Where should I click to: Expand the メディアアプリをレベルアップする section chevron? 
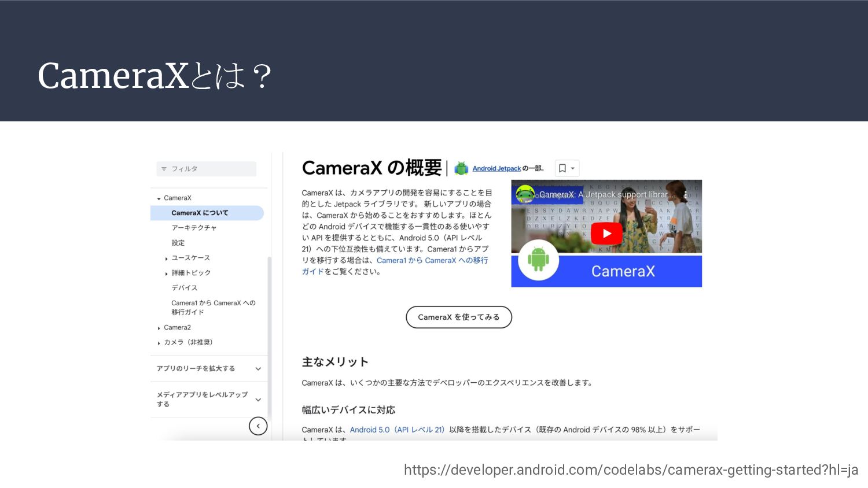pyautogui.click(x=258, y=400)
